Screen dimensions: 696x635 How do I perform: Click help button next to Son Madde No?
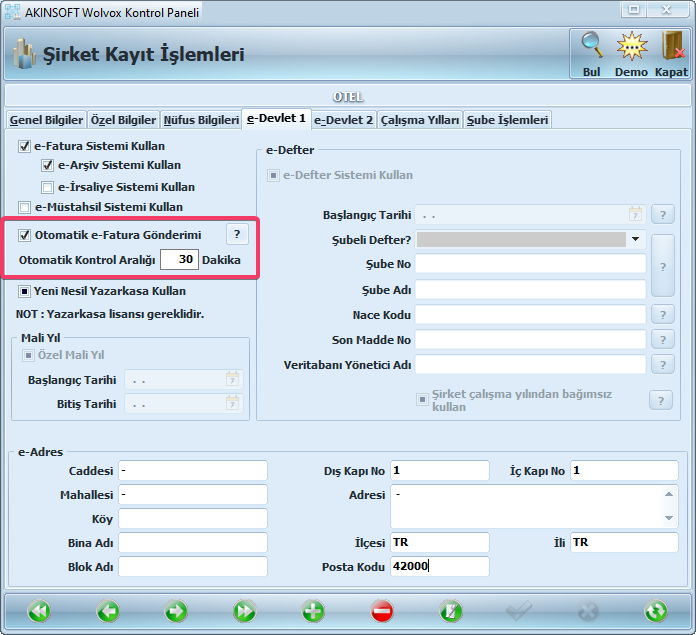point(663,339)
